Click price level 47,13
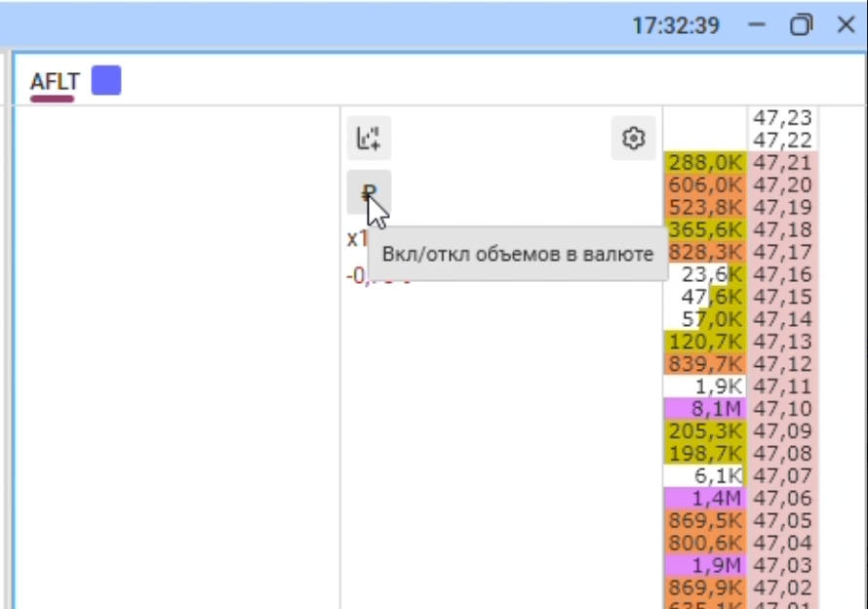 tap(782, 342)
